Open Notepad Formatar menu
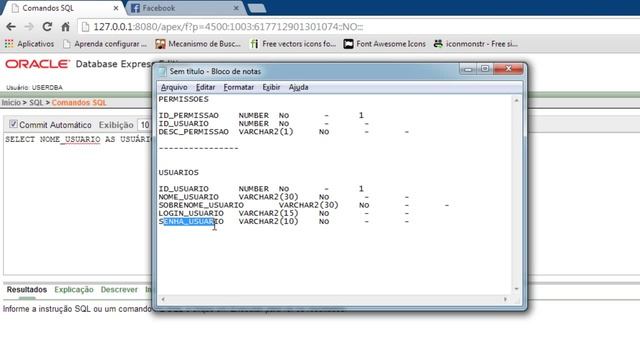This screenshot has height=360, width=640. point(239,87)
